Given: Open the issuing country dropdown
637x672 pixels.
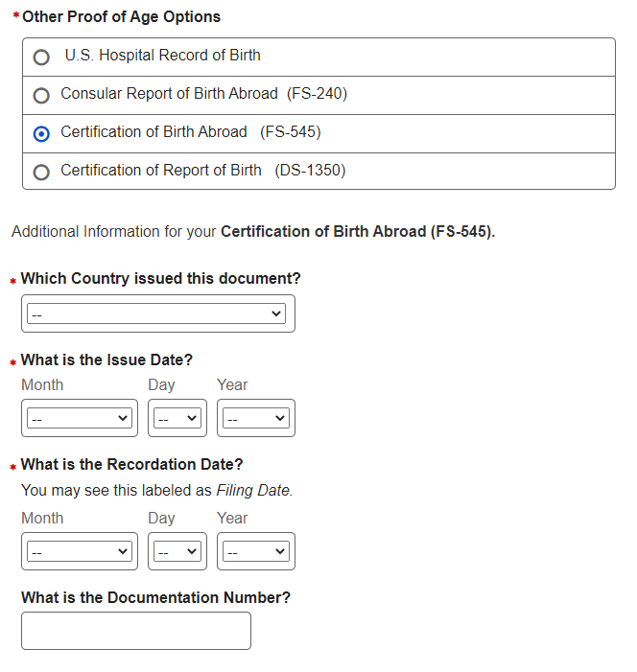Looking at the screenshot, I should [x=156, y=313].
